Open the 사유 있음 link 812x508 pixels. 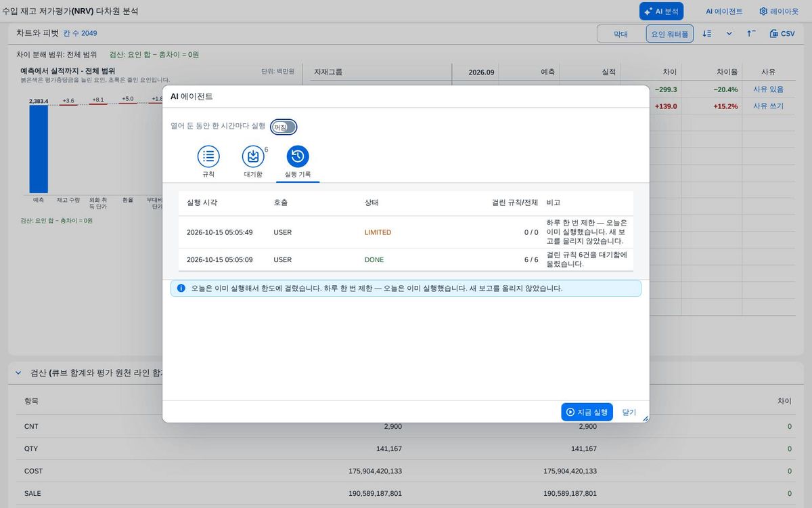coord(768,89)
